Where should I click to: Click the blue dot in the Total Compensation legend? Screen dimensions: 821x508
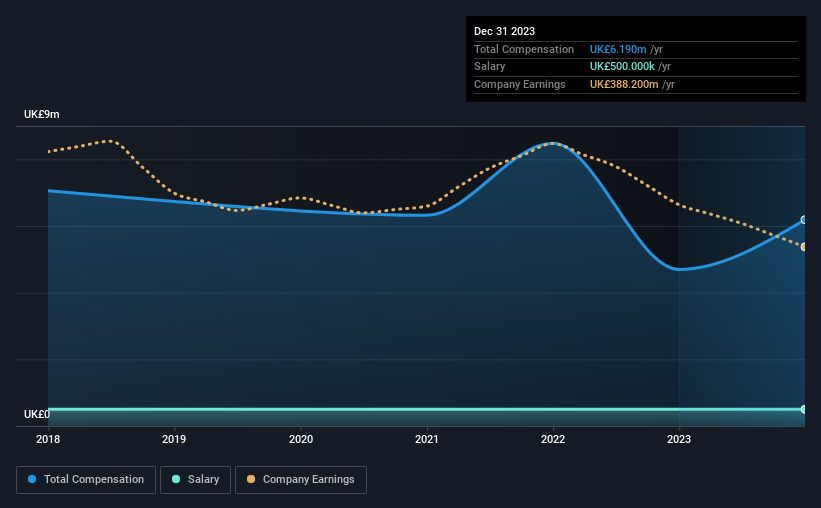tap(32, 479)
